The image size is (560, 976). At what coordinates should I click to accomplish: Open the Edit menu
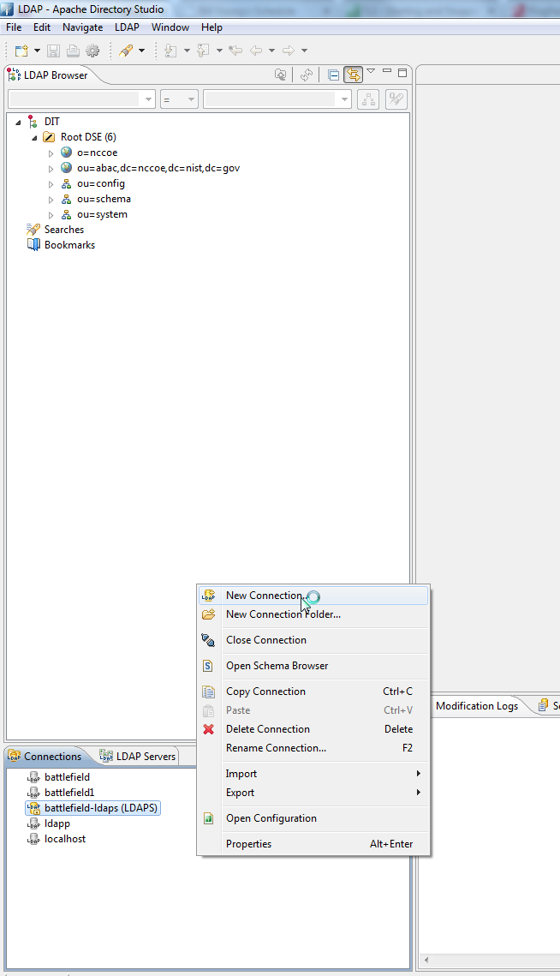pyautogui.click(x=42, y=27)
